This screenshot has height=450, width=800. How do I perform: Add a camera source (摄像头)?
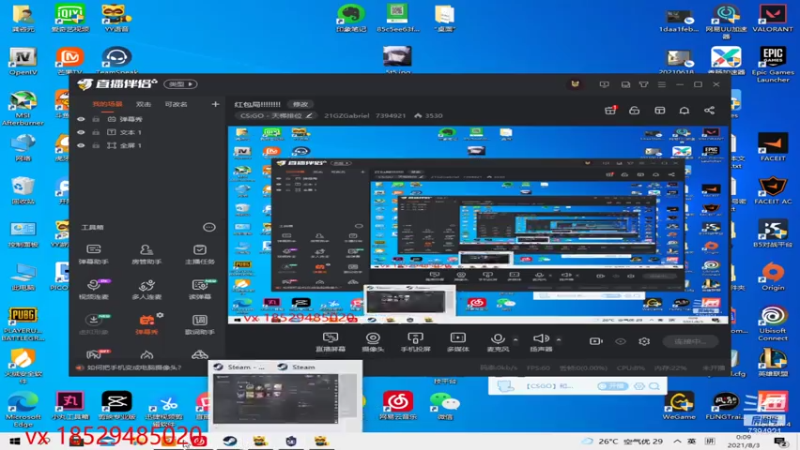tap(373, 342)
